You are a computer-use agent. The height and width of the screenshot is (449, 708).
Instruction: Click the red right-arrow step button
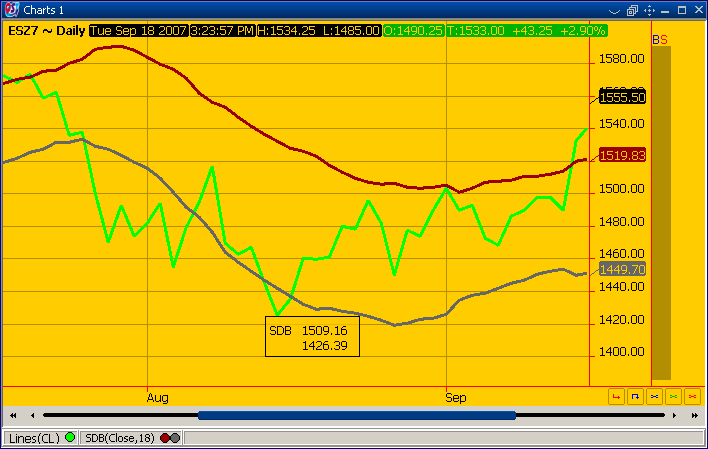616,397
